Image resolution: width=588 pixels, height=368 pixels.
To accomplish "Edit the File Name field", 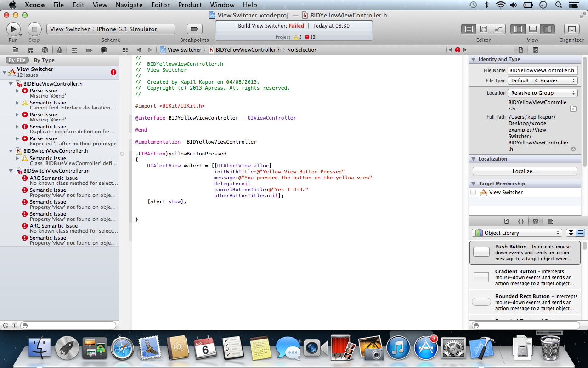I will pyautogui.click(x=543, y=70).
